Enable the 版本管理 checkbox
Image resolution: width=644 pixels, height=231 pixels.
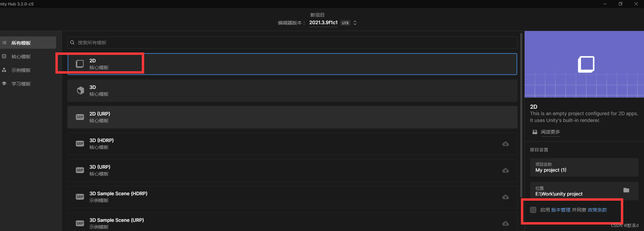pyautogui.click(x=533, y=210)
